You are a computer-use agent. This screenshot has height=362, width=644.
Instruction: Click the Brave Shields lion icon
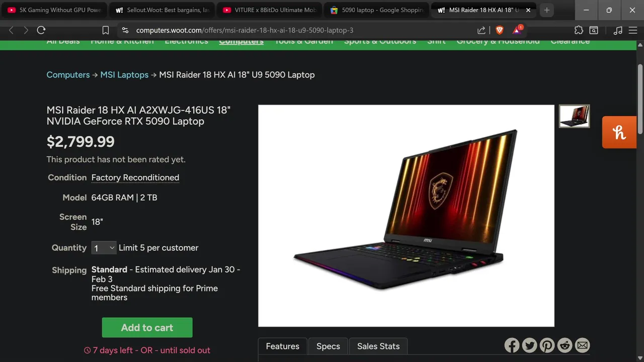click(x=499, y=30)
